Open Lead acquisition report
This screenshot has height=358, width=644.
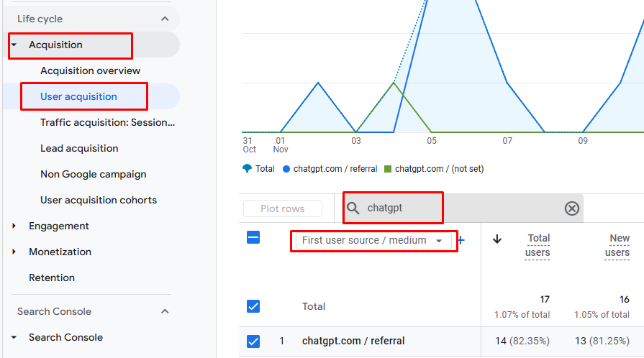point(79,148)
